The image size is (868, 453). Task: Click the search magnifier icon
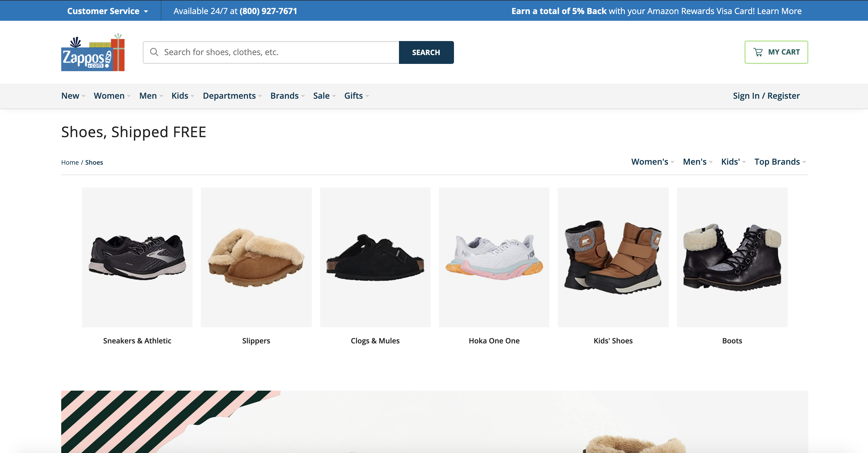point(154,52)
